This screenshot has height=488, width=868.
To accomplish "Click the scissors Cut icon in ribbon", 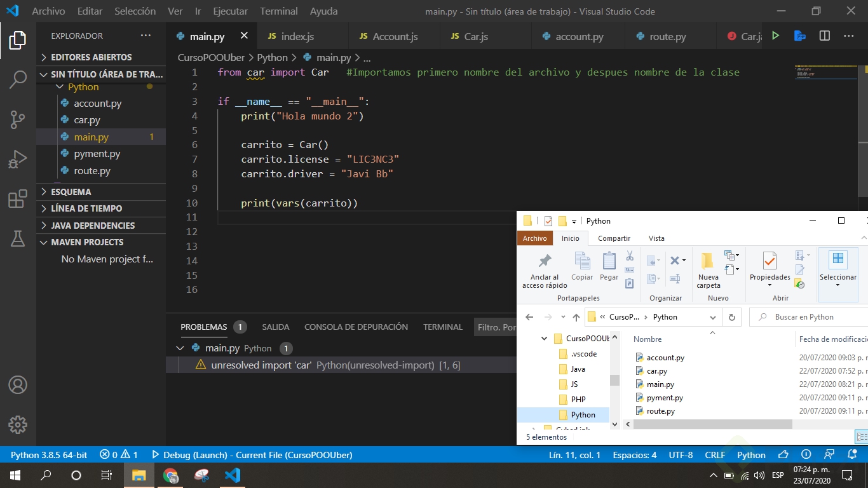I will (x=630, y=255).
